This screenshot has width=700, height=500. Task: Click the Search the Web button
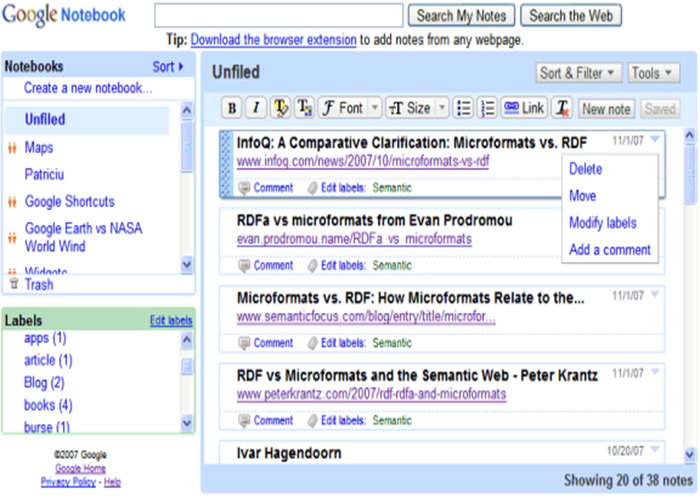tap(571, 16)
